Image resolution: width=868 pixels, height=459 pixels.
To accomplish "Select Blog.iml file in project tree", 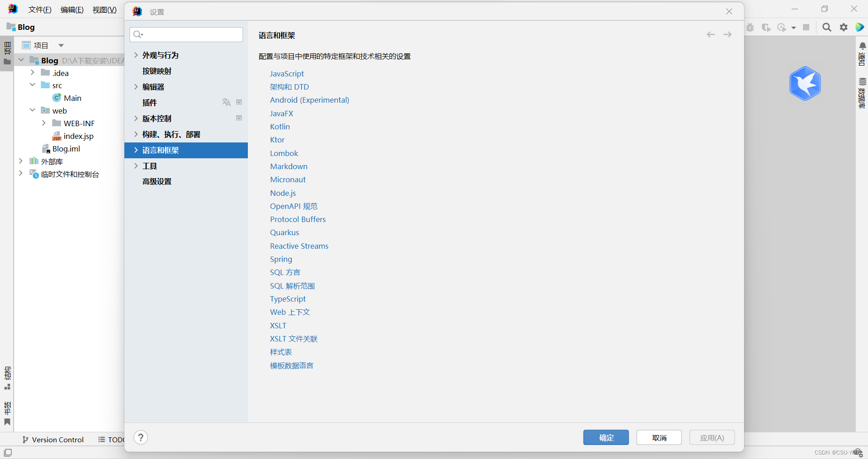I will click(x=61, y=149).
